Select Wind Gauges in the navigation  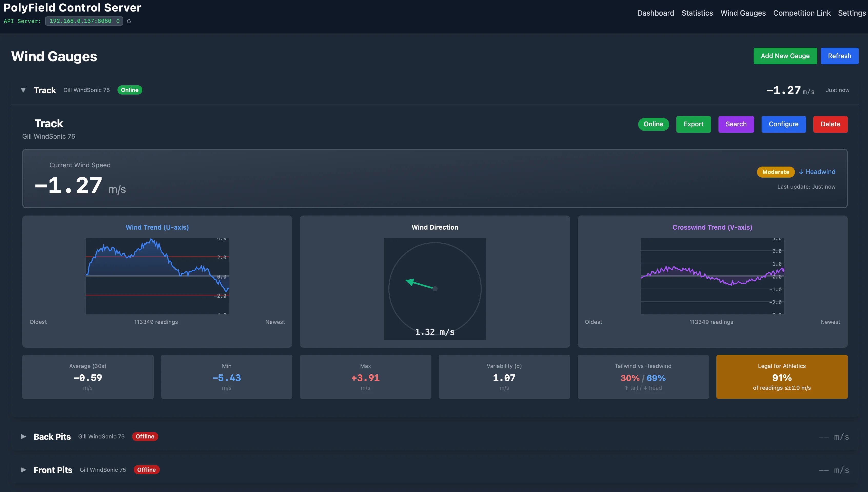(x=743, y=13)
